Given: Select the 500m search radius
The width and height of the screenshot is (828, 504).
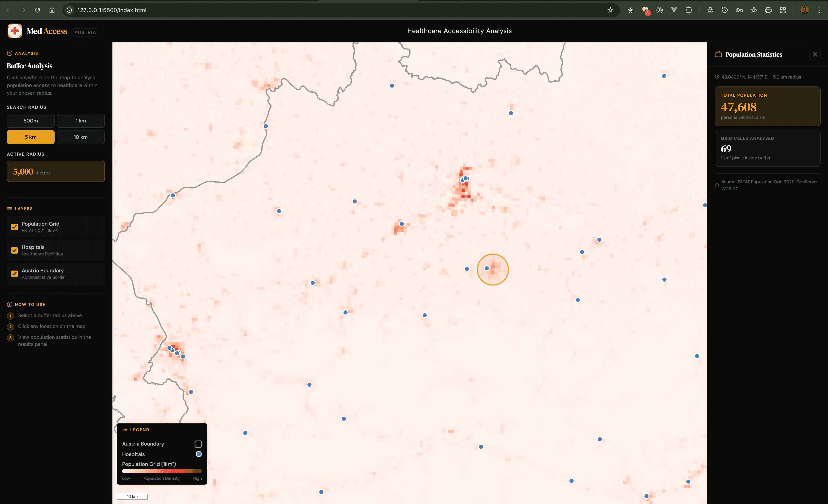Looking at the screenshot, I should tap(31, 121).
